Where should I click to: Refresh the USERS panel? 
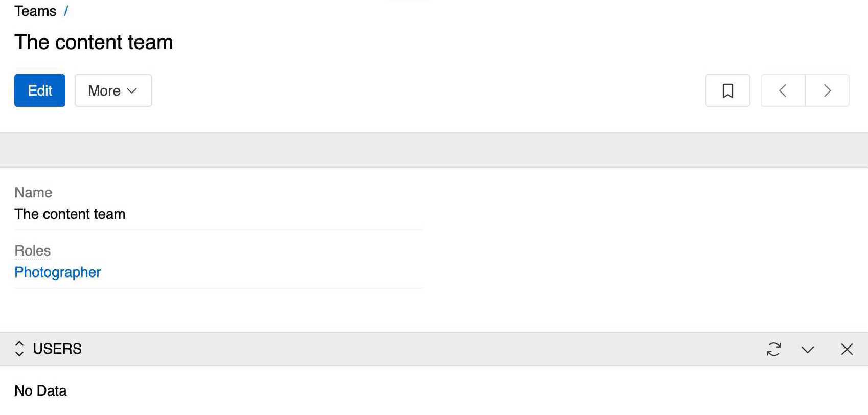(773, 349)
